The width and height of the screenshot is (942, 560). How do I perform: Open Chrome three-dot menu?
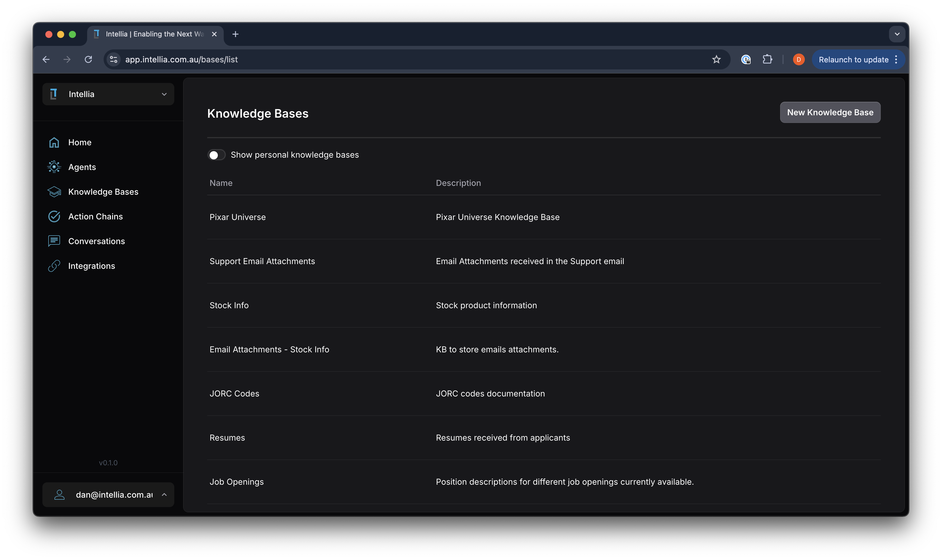(896, 59)
